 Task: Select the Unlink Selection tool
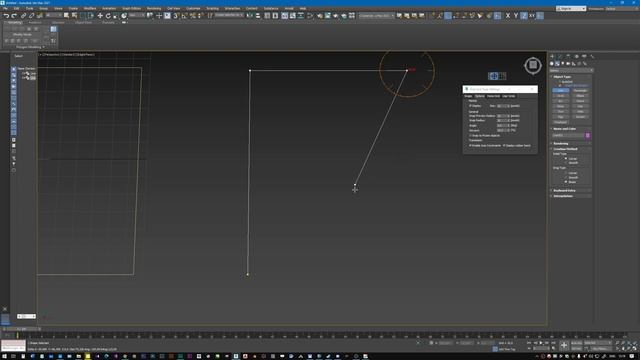coord(31,16)
